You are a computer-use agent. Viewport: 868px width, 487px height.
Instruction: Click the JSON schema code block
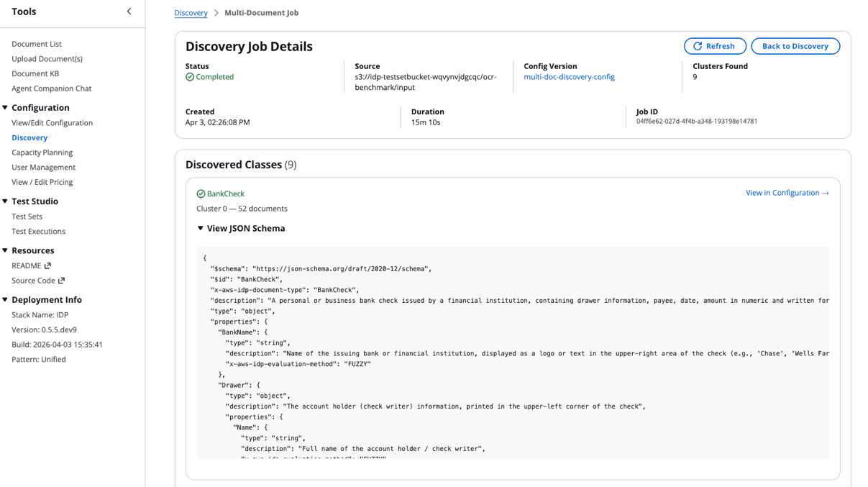[x=513, y=352]
